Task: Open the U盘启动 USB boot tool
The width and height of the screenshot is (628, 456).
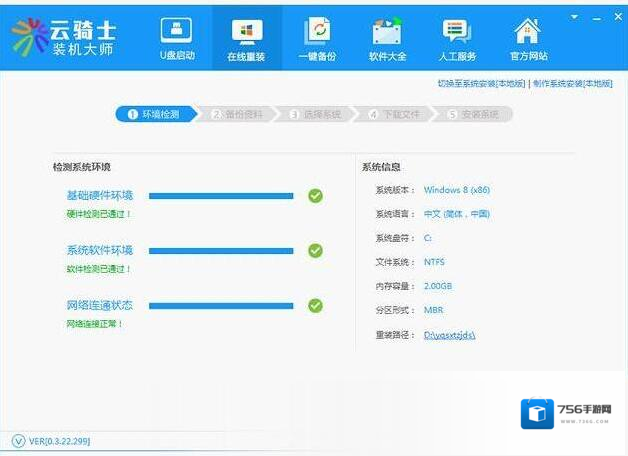Action: click(177, 38)
